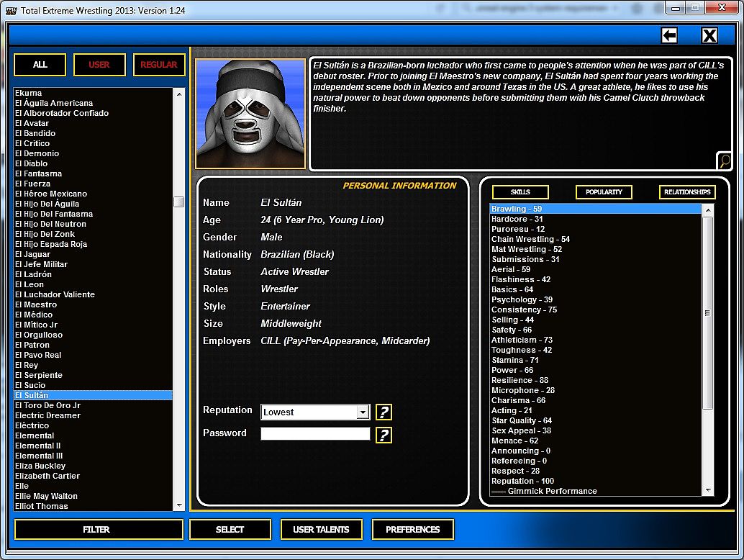This screenshot has height=560, width=744.
Task: Select Chain Wrestling - 54 row
Action: [596, 239]
